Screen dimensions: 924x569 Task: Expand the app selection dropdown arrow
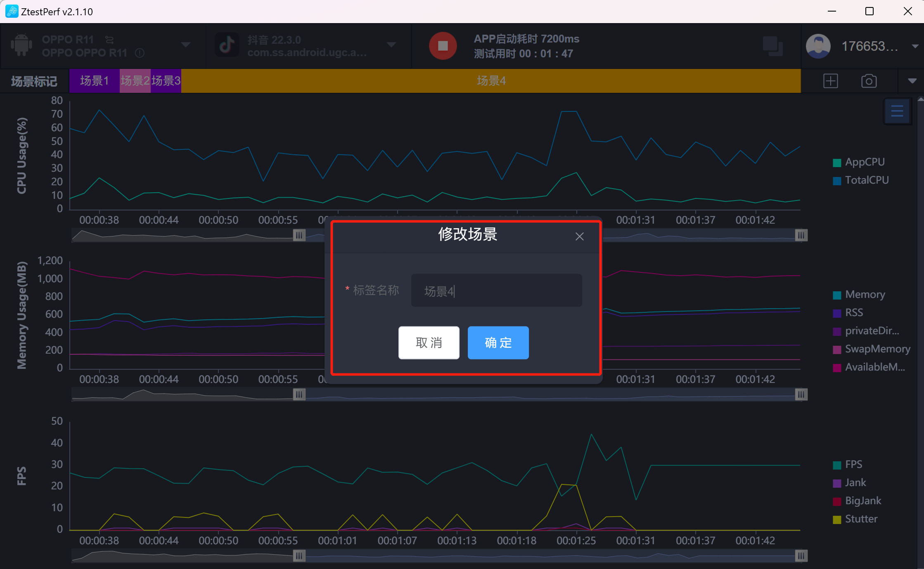pyautogui.click(x=391, y=45)
